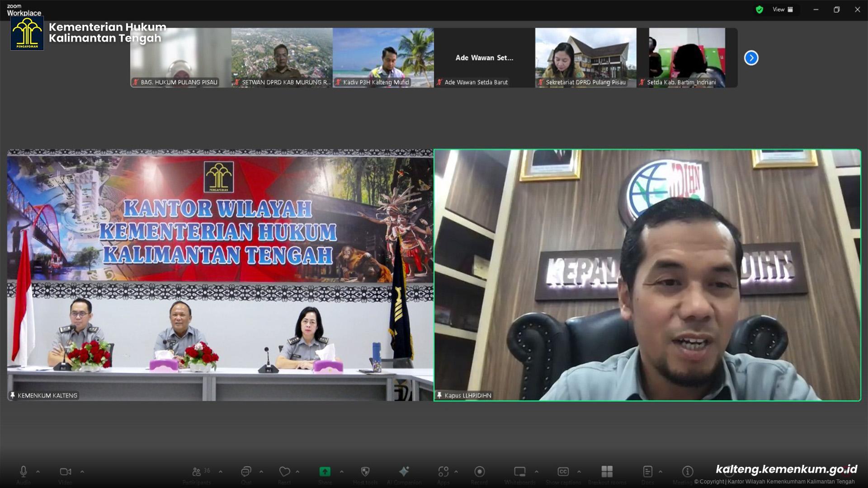Open Host tools shield
868x488 pixels.
(365, 472)
